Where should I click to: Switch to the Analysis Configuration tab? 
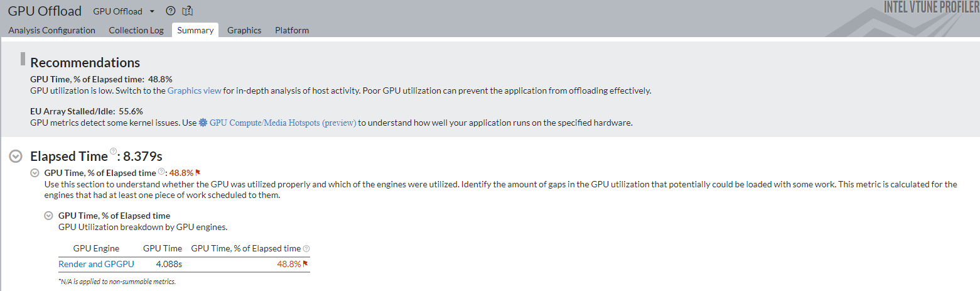point(51,30)
